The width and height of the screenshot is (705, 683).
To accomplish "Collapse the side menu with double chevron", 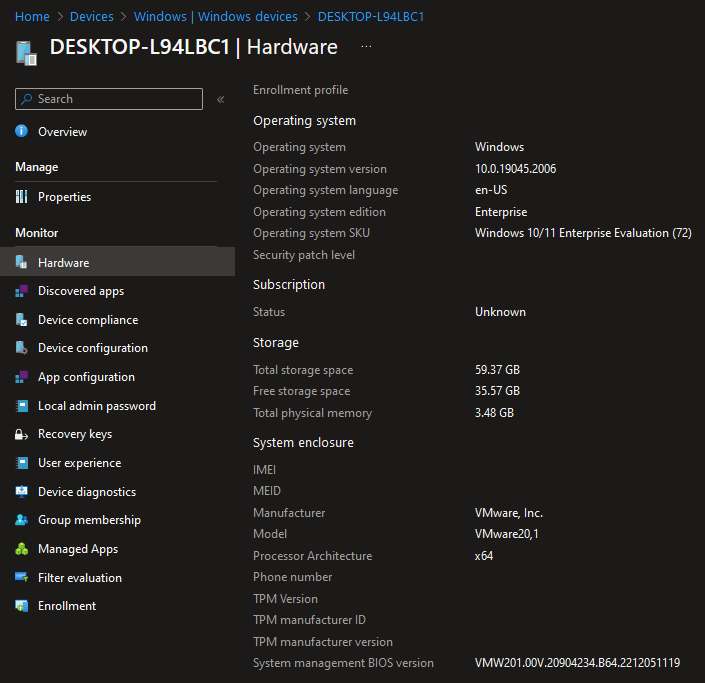I will coord(221,99).
